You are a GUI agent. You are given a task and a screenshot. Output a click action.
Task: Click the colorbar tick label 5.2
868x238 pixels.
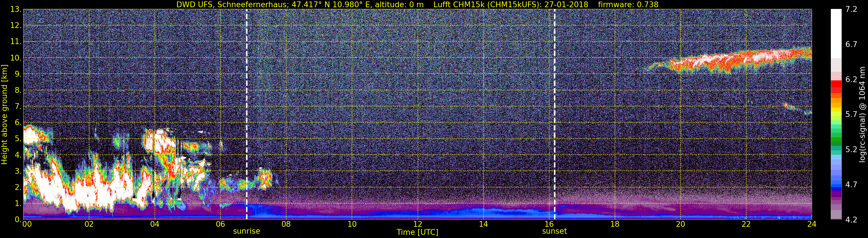tap(851, 149)
